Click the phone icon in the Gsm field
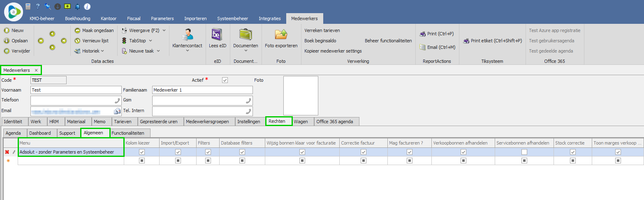Image resolution: width=644 pixels, height=200 pixels. [x=248, y=101]
